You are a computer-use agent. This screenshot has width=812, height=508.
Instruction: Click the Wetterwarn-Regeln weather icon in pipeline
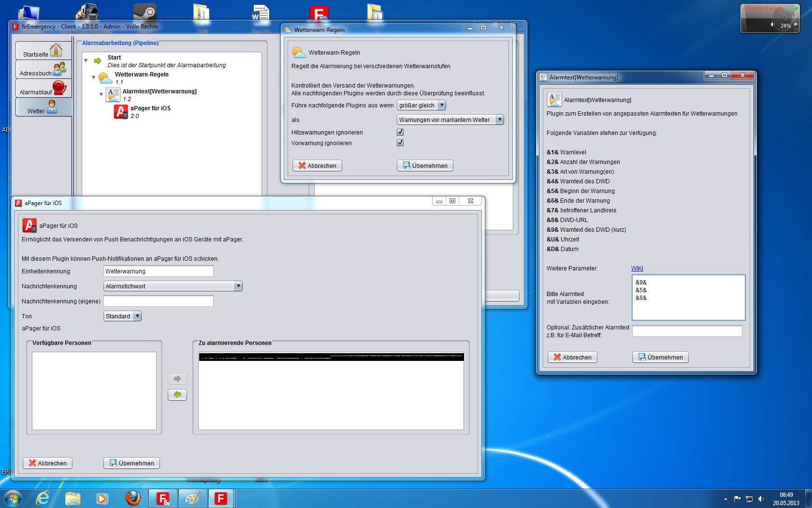105,78
